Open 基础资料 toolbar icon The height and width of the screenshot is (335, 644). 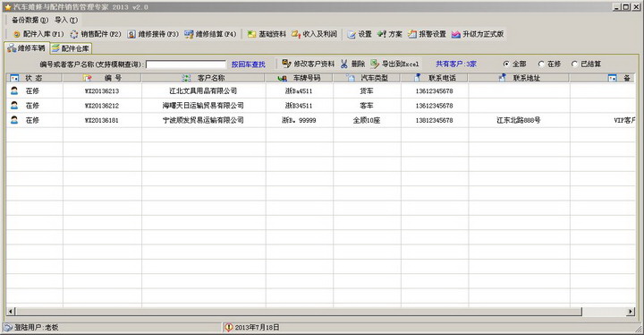(251, 34)
